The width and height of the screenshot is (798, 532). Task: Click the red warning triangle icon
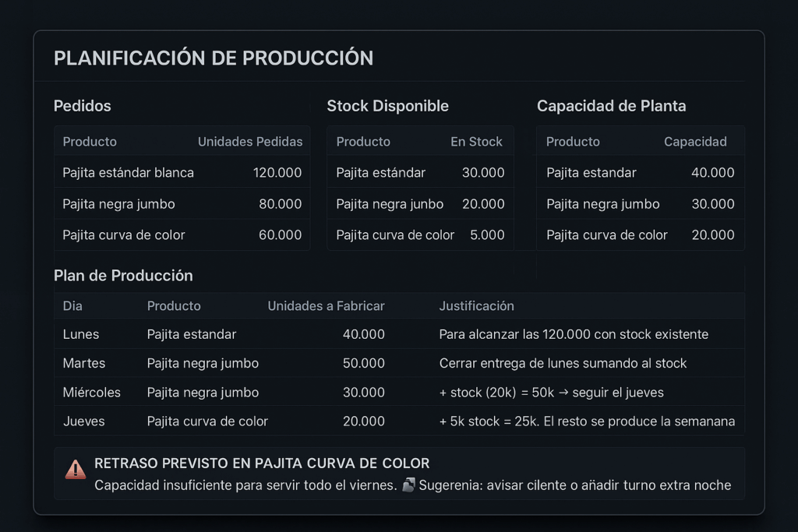pos(76,470)
